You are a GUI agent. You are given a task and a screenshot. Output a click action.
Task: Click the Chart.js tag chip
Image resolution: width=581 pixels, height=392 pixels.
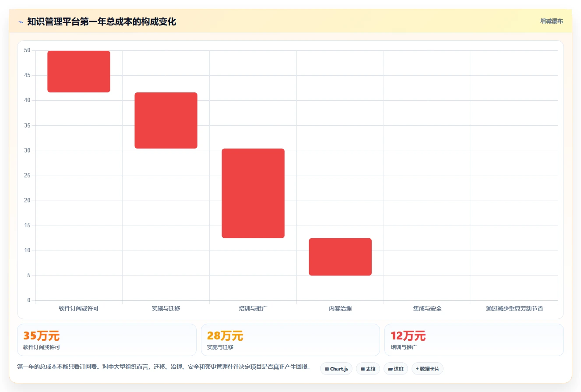click(x=336, y=369)
